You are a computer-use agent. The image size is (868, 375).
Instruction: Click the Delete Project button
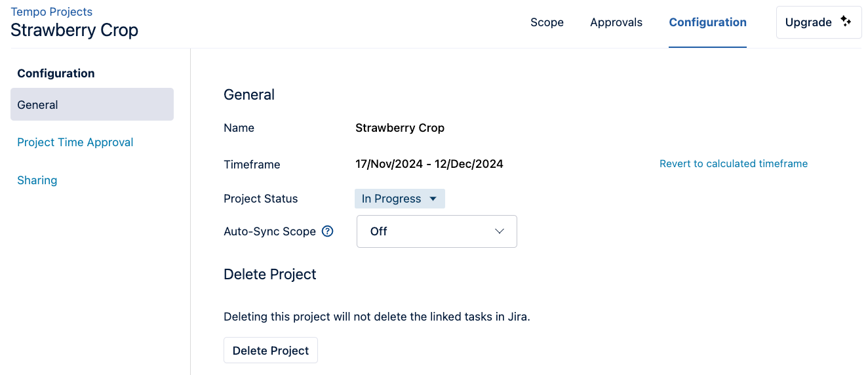270,351
